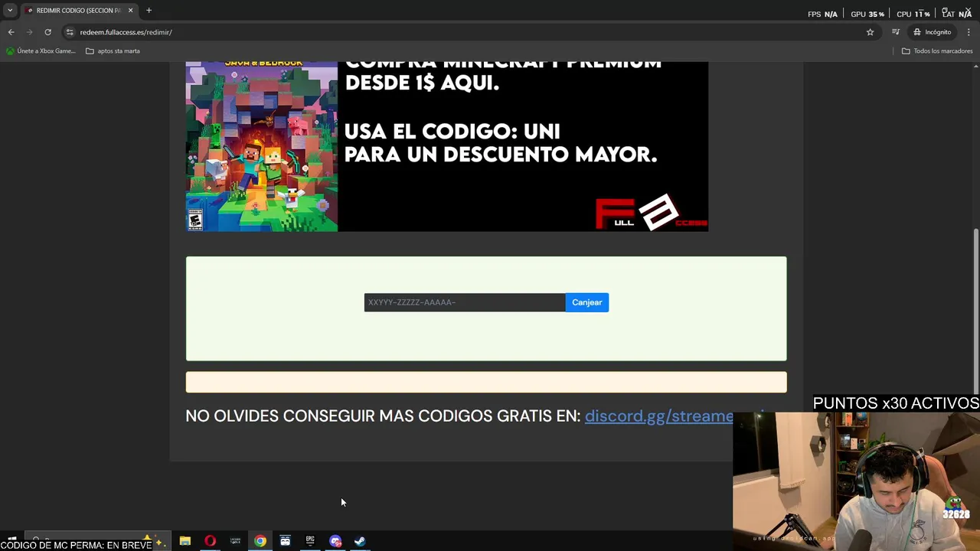Focus the XXYYY-ZZZZZ-AAAAA code input field
Image resolution: width=980 pixels, height=551 pixels.
click(464, 302)
